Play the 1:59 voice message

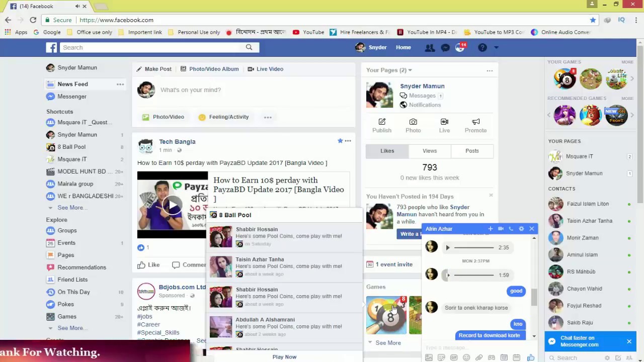click(448, 275)
